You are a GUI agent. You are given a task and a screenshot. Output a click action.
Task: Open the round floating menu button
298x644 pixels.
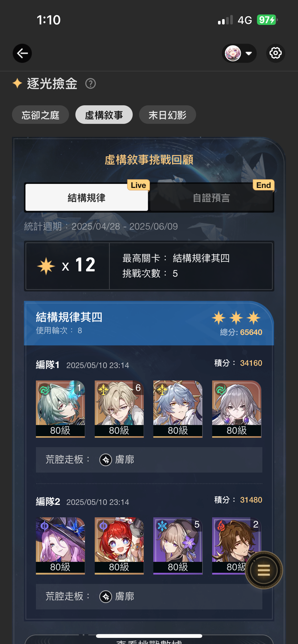(264, 570)
